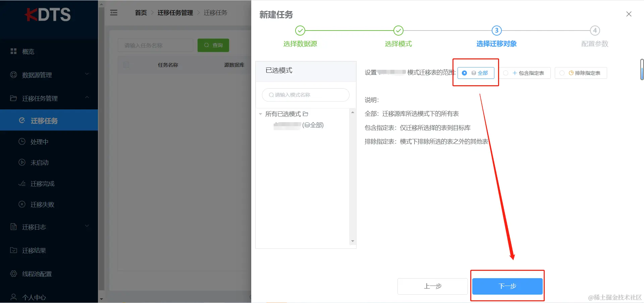Open 迁移失败 task list
The image size is (644, 303).
[49, 204]
